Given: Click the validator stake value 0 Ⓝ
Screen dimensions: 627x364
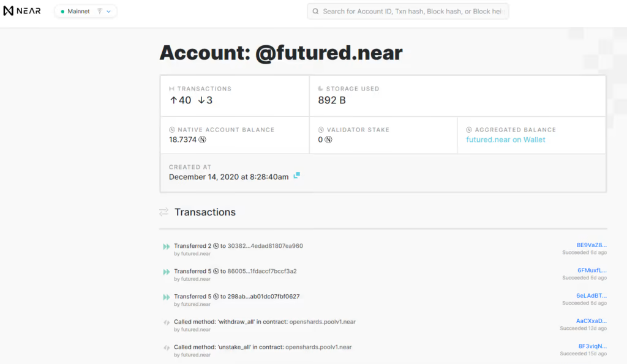Looking at the screenshot, I should [x=325, y=139].
